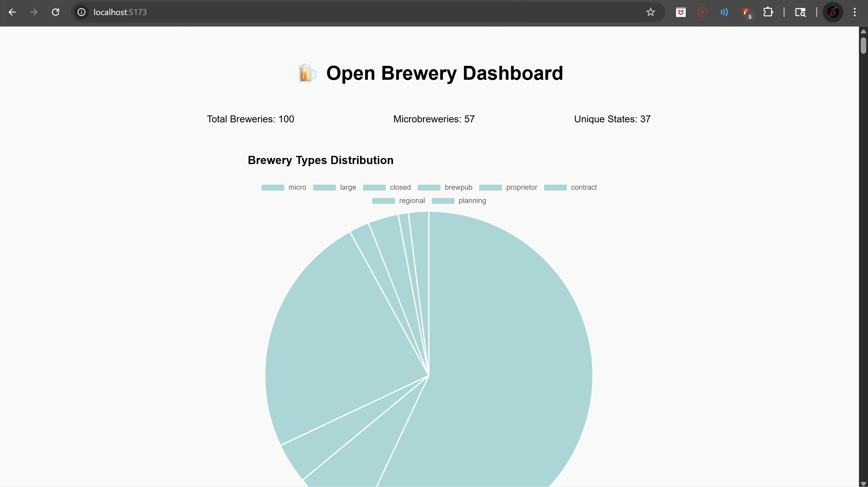Open the blue sound-wave extension icon

[x=724, y=12]
